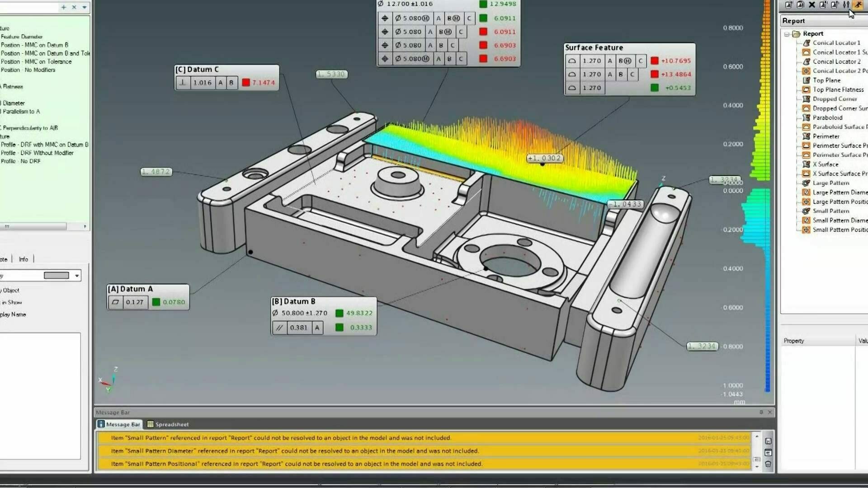Click right scroll arrow of left list scrollbar
Image resolution: width=868 pixels, height=488 pixels.
[x=85, y=226]
